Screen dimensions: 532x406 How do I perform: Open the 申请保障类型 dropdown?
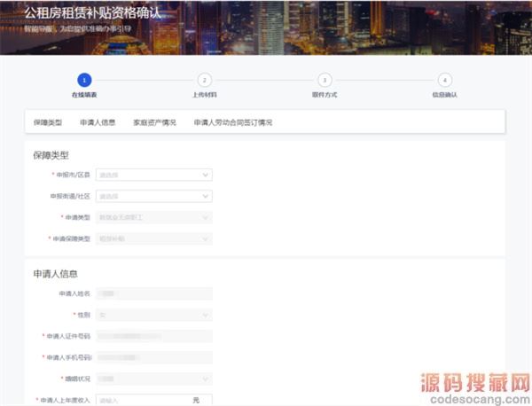pos(153,238)
